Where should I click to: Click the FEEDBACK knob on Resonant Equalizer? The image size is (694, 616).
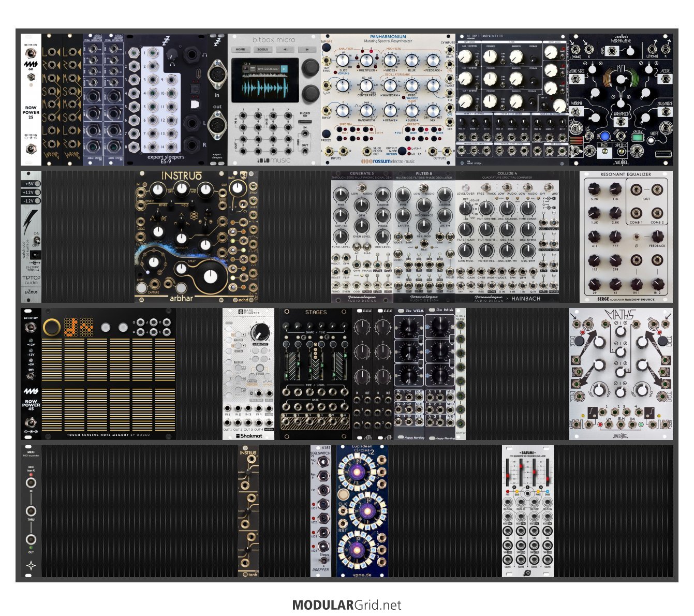click(657, 237)
